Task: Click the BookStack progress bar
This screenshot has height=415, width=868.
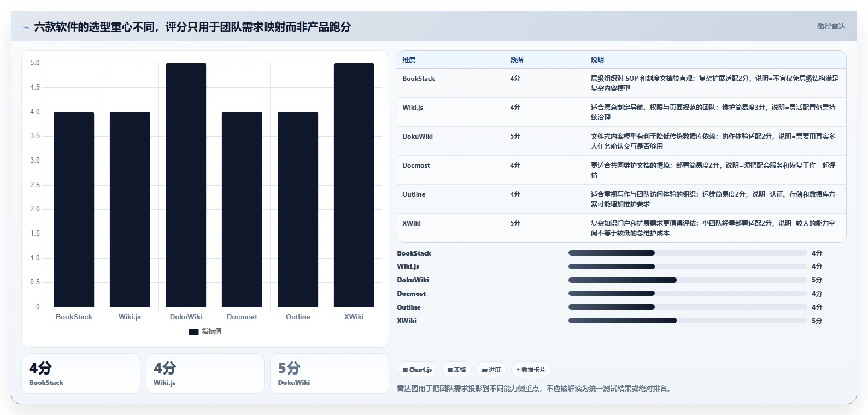Action: coord(688,253)
